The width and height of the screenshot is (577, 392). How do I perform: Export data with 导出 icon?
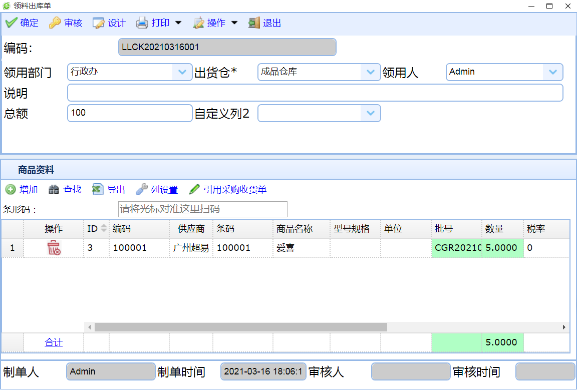pos(98,190)
